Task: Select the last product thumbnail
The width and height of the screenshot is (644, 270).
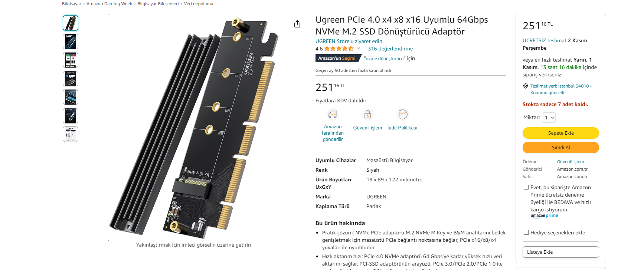Action: [x=71, y=134]
